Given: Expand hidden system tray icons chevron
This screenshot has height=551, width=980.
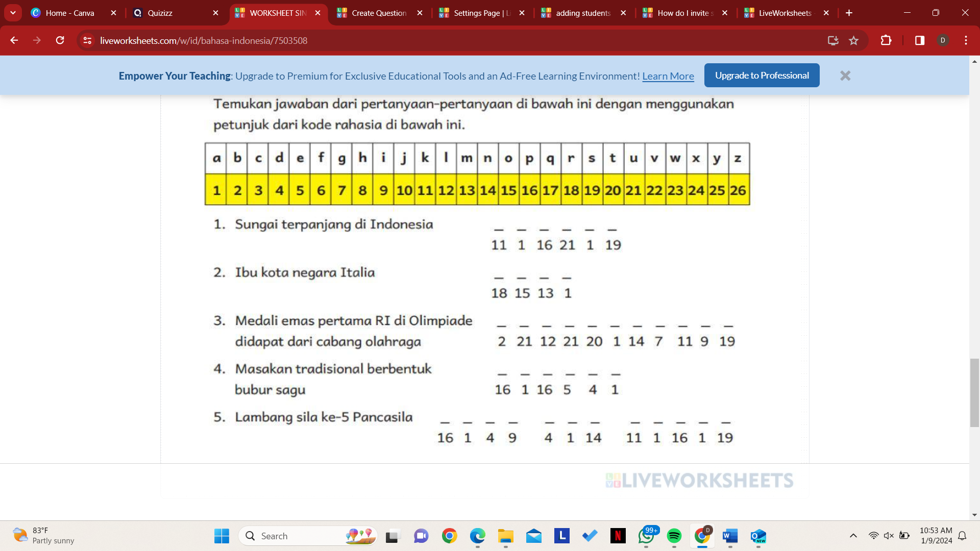Looking at the screenshot, I should (x=853, y=536).
